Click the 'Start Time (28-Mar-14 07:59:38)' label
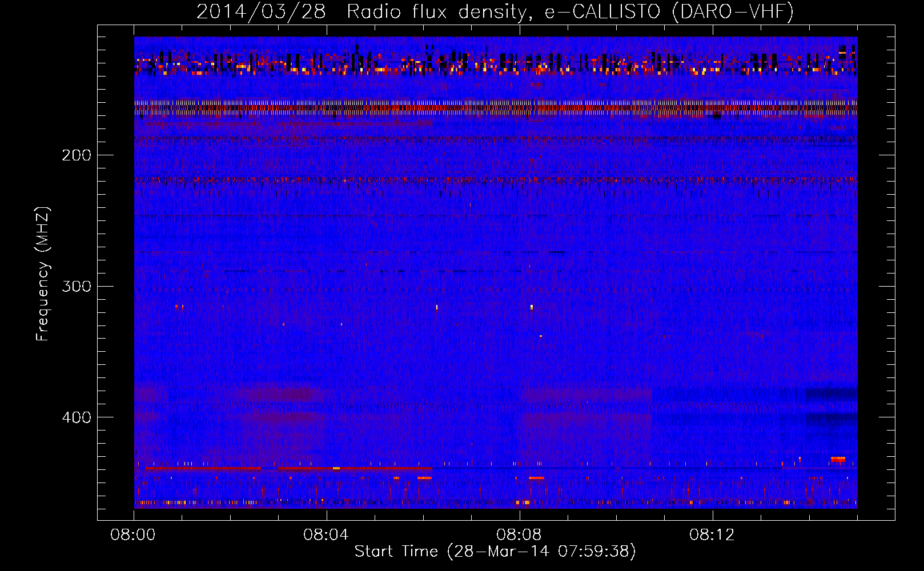 pos(495,552)
